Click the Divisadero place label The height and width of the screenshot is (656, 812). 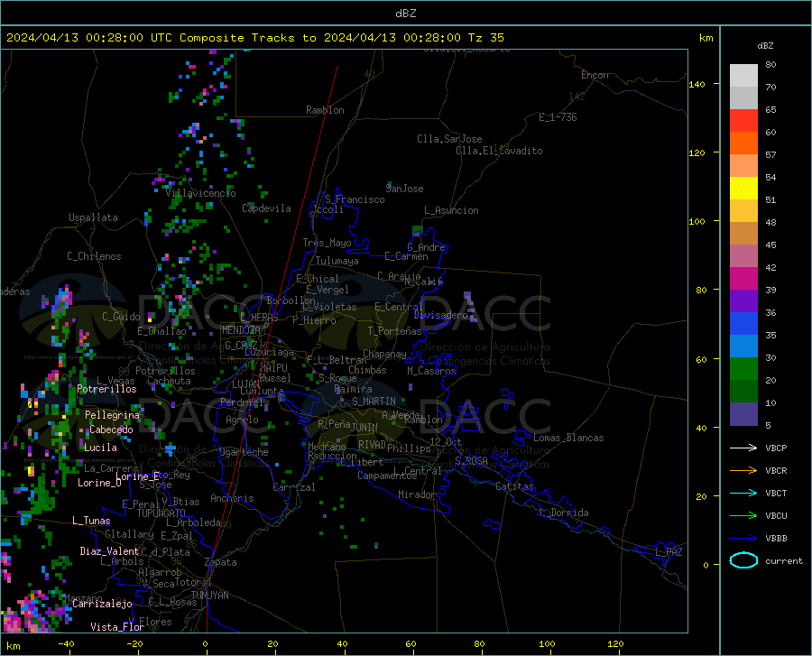[440, 315]
